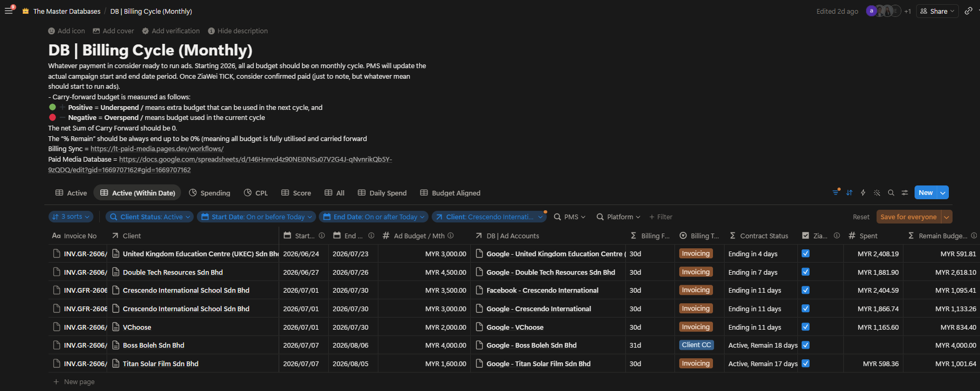The height and width of the screenshot is (391, 980).
Task: Click New page row at table bottom
Action: pyautogui.click(x=74, y=381)
